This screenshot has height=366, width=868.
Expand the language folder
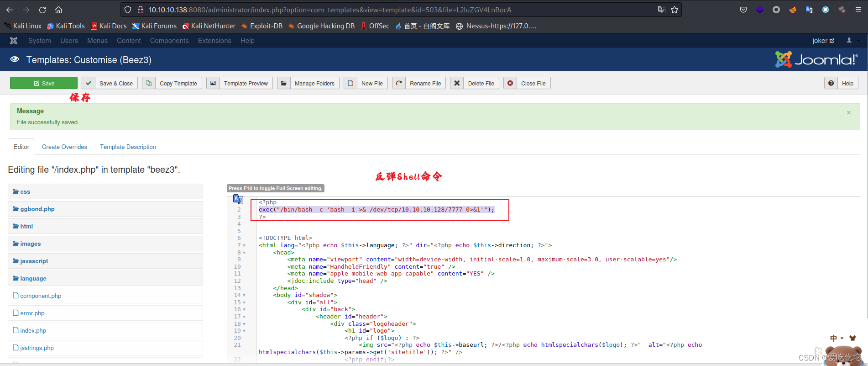[x=105, y=278]
